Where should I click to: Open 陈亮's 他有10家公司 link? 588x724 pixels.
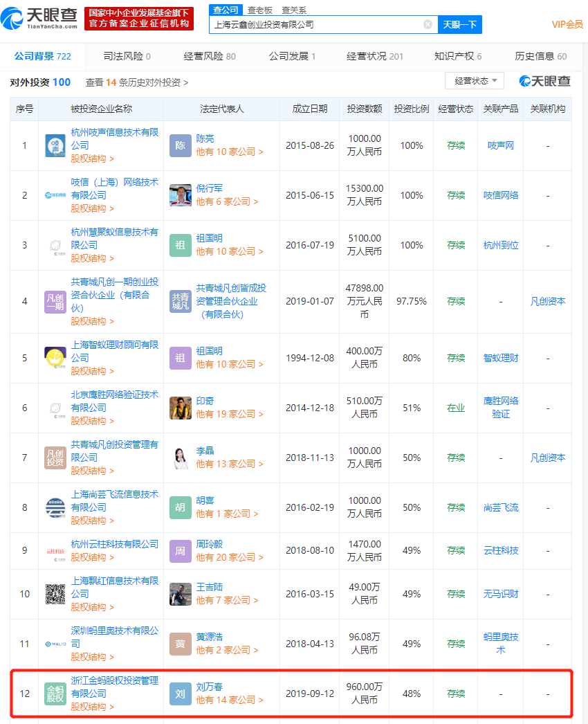click(x=230, y=152)
